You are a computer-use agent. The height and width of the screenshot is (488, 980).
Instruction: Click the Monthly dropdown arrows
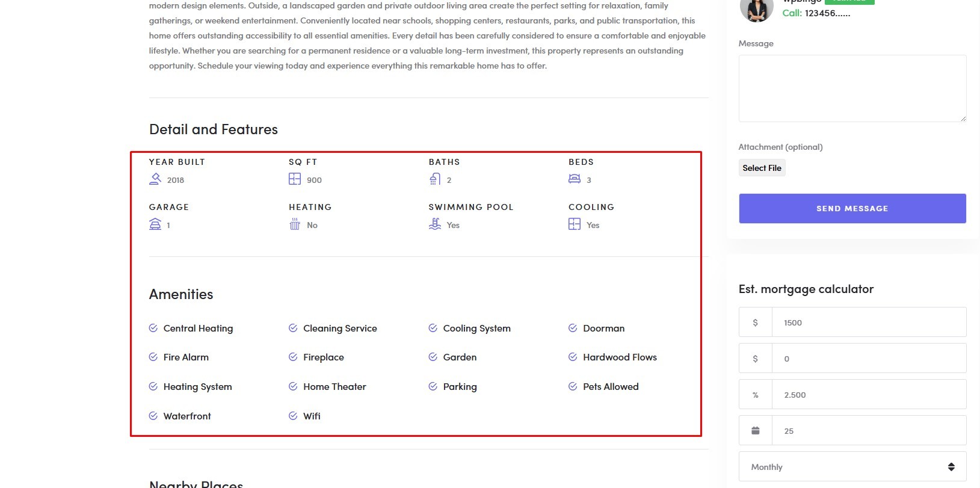[951, 467]
